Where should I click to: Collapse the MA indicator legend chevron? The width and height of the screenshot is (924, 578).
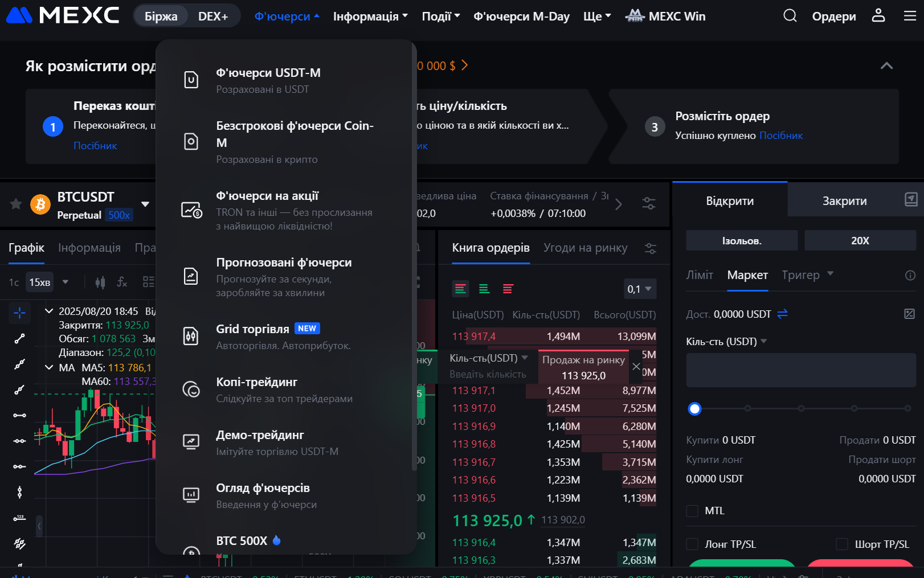tap(49, 367)
